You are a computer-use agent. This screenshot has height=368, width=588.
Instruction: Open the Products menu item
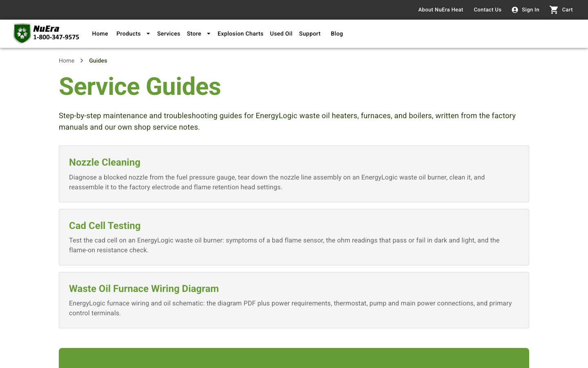coord(129,34)
